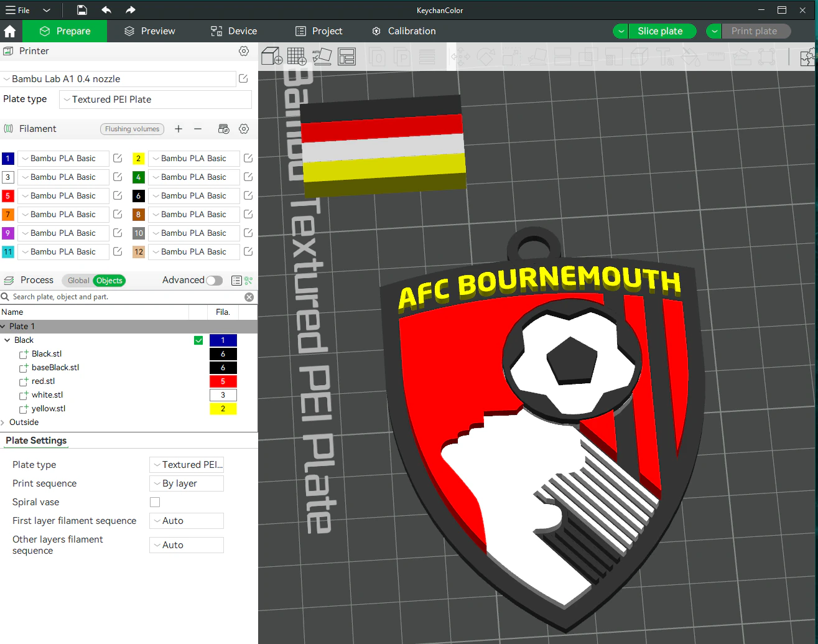Edit filament 5 preset icon
The image size is (818, 644).
[x=118, y=195]
